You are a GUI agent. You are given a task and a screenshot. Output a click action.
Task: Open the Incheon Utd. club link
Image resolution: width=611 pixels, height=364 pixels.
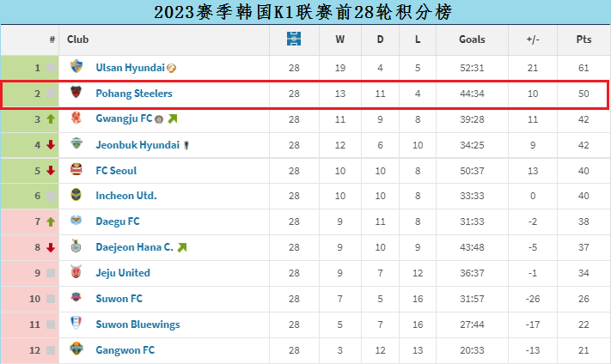pyautogui.click(x=126, y=196)
